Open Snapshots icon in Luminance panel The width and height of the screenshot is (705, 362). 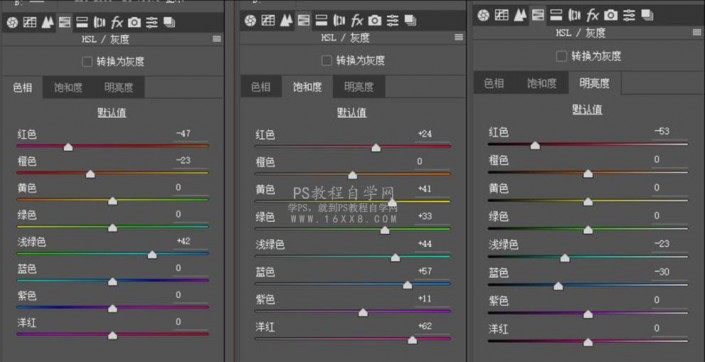(x=647, y=15)
